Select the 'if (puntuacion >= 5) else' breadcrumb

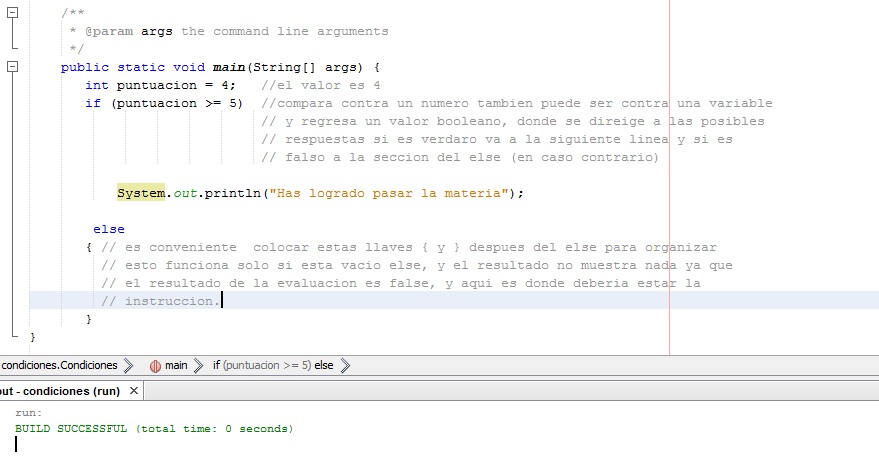tap(272, 366)
